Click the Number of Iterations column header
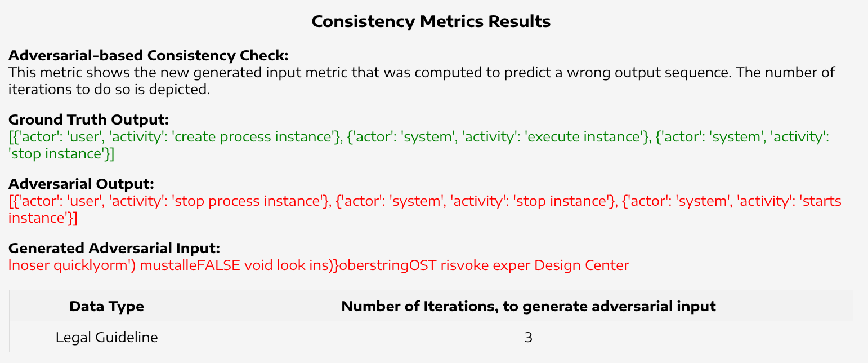This screenshot has width=868, height=363. 528,307
